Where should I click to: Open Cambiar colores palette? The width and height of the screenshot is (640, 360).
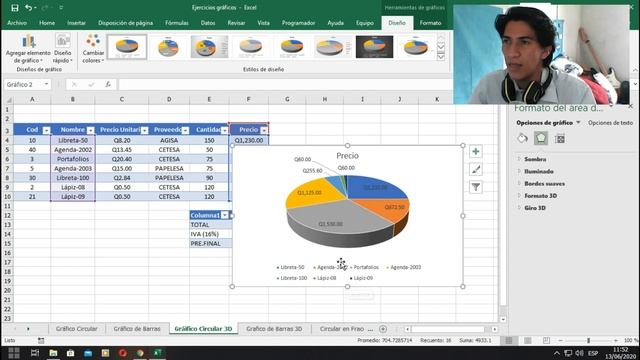[93, 49]
